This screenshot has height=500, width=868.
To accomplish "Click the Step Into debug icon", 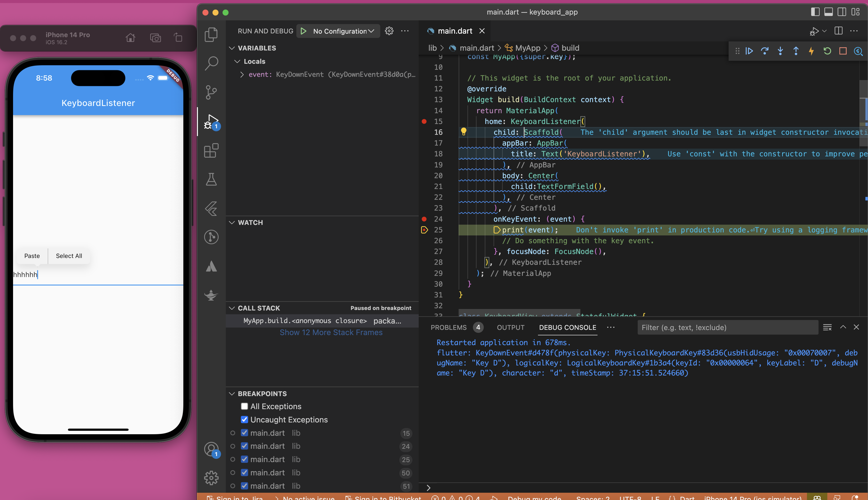I will (780, 51).
